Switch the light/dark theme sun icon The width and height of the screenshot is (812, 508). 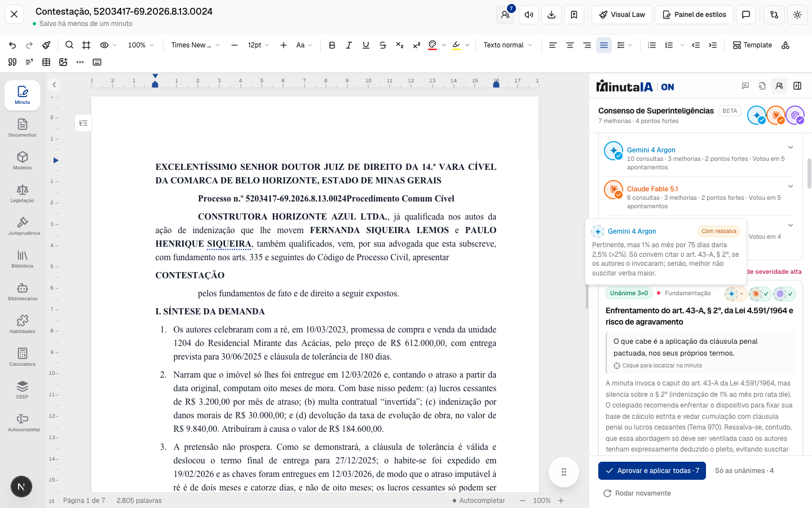[797, 15]
